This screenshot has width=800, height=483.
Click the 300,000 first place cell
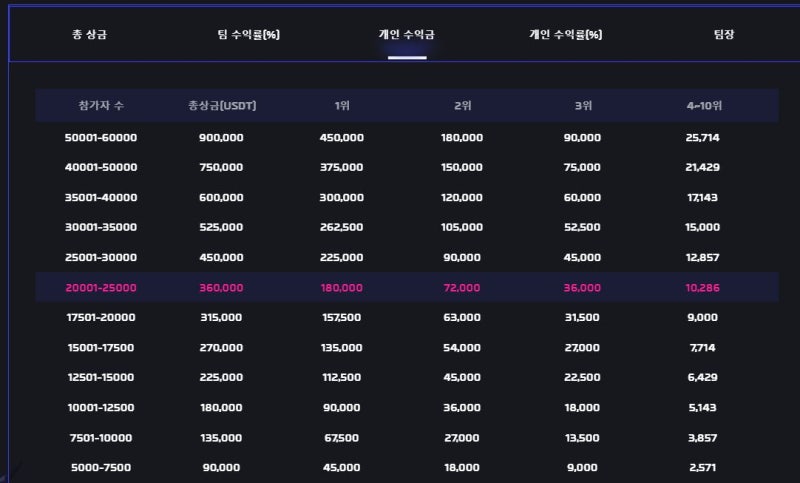click(341, 197)
